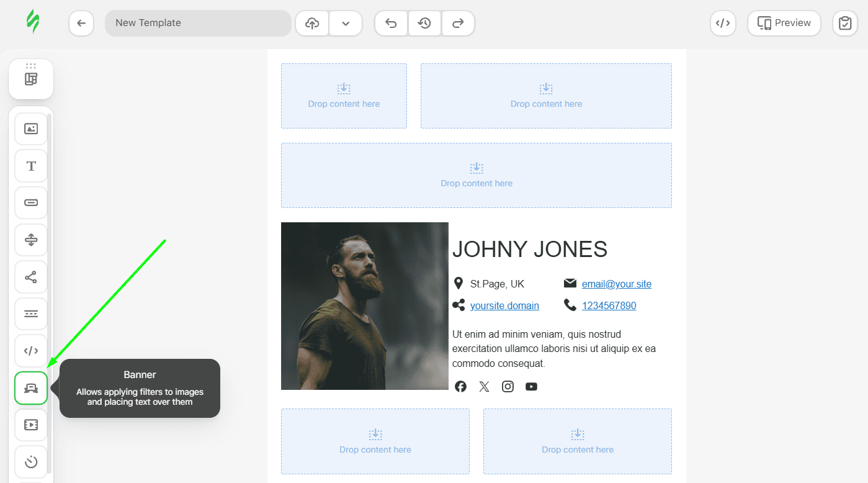Select the Banner block
Screen dimensions: 868x483
(x=31, y=388)
